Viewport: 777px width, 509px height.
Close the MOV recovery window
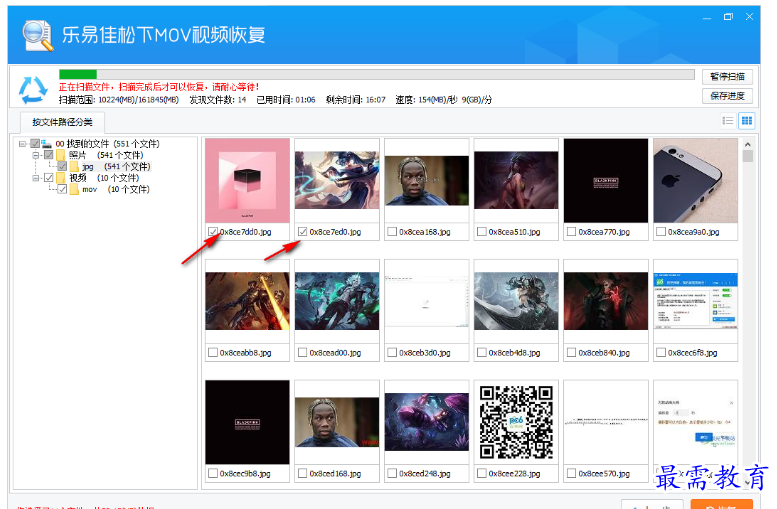point(749,17)
